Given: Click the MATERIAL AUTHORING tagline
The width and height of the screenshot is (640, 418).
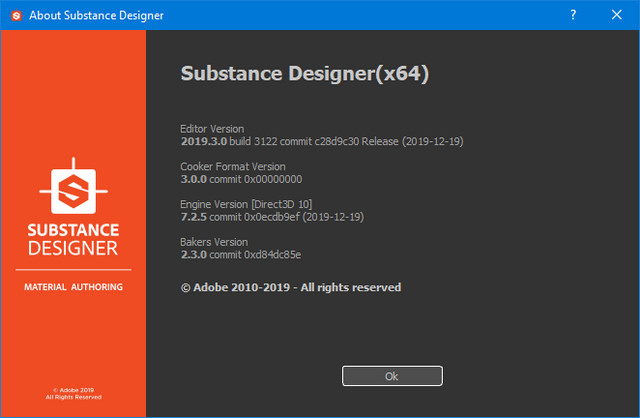Looking at the screenshot, I should 73,287.
